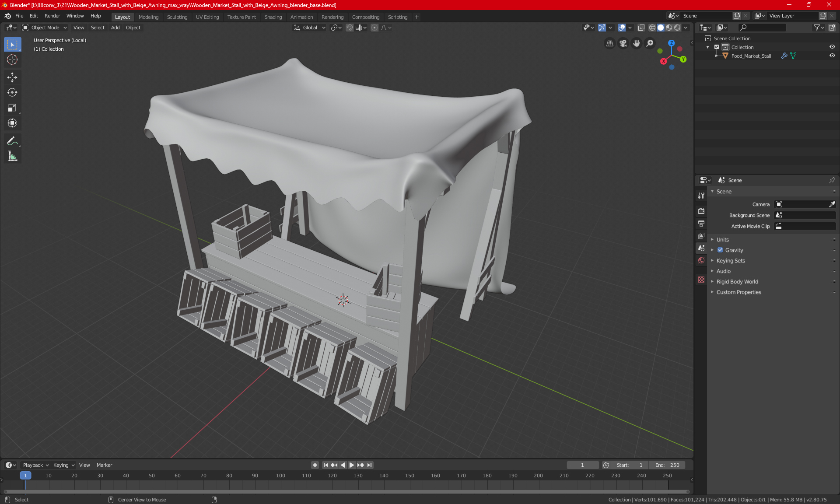Open the Add menu in viewport header
840x504 pixels.
(x=115, y=28)
